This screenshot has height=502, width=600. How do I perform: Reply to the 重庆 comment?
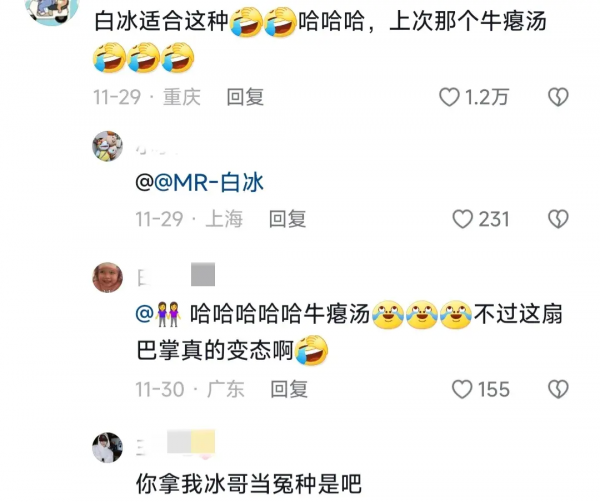245,97
